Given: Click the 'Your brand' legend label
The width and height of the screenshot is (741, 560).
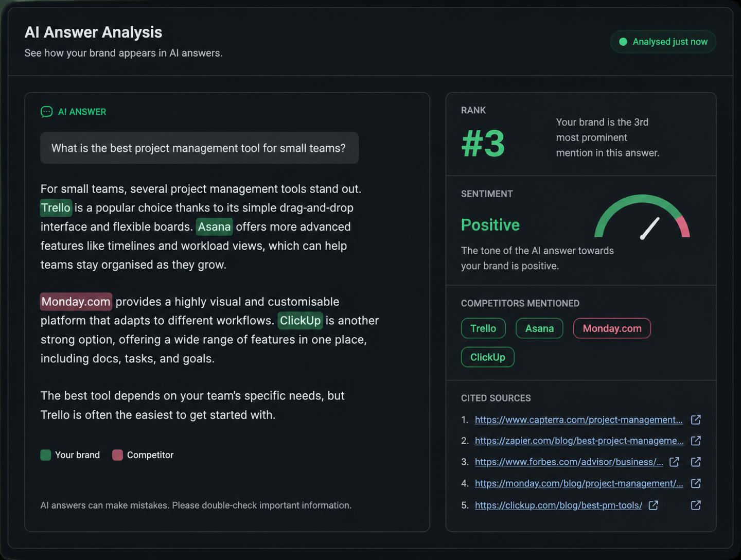Looking at the screenshot, I should 77,455.
